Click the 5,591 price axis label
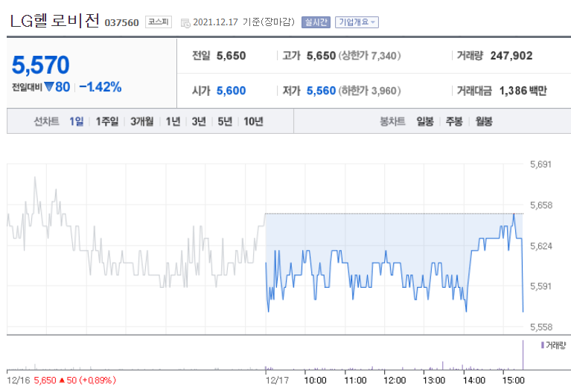571x392 pixels. point(540,286)
